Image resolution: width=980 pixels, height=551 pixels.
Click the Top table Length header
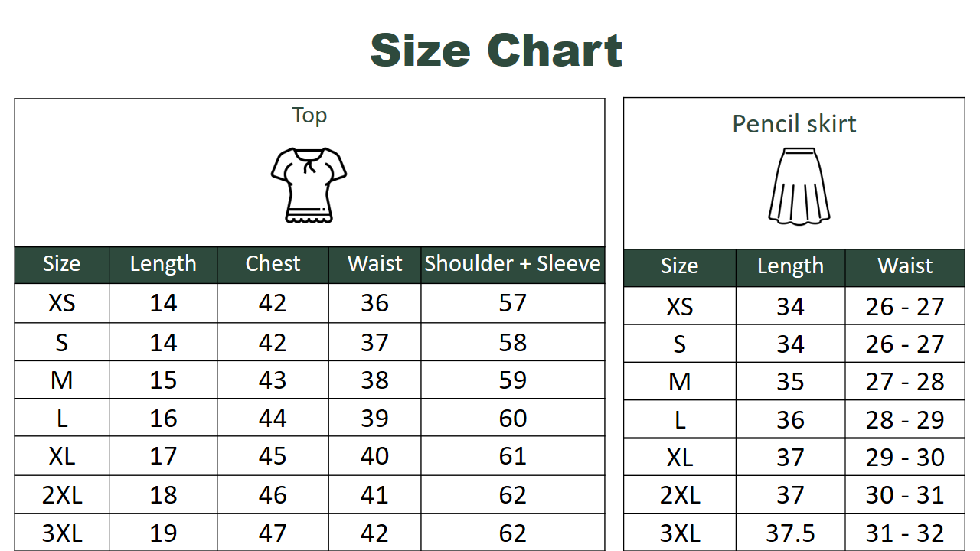163,264
